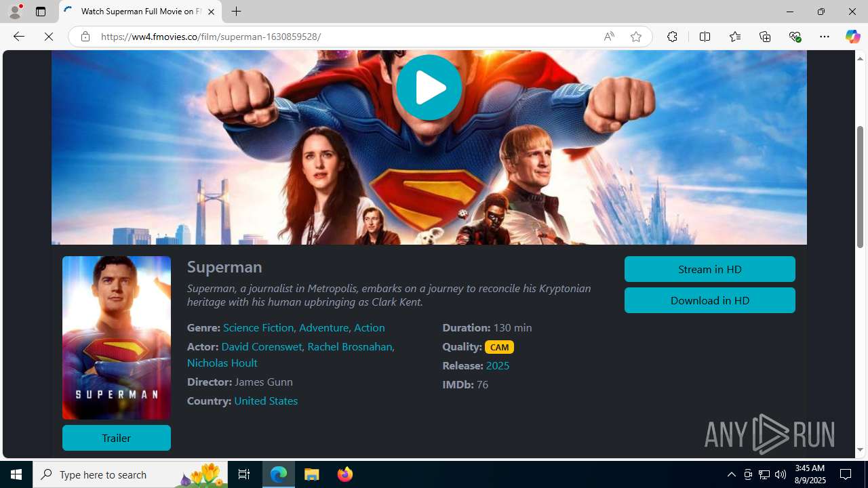Open the 2025 release year link
868x488 pixels.
pos(497,365)
